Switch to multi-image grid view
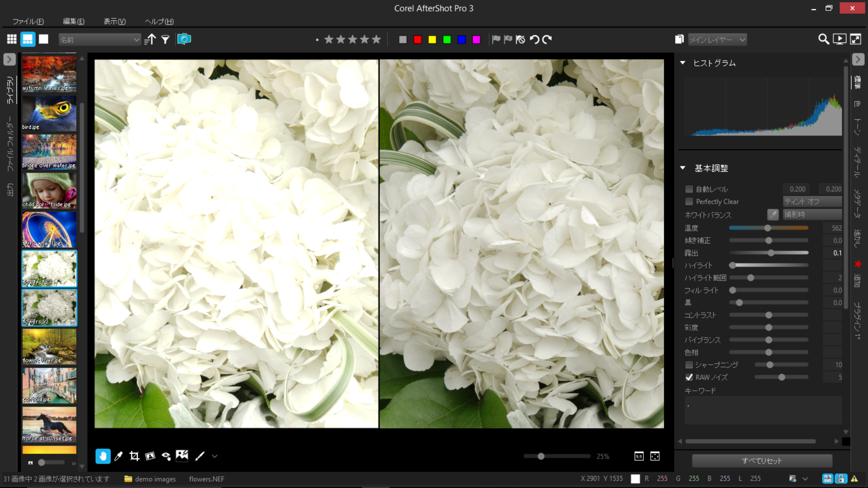 (x=12, y=39)
